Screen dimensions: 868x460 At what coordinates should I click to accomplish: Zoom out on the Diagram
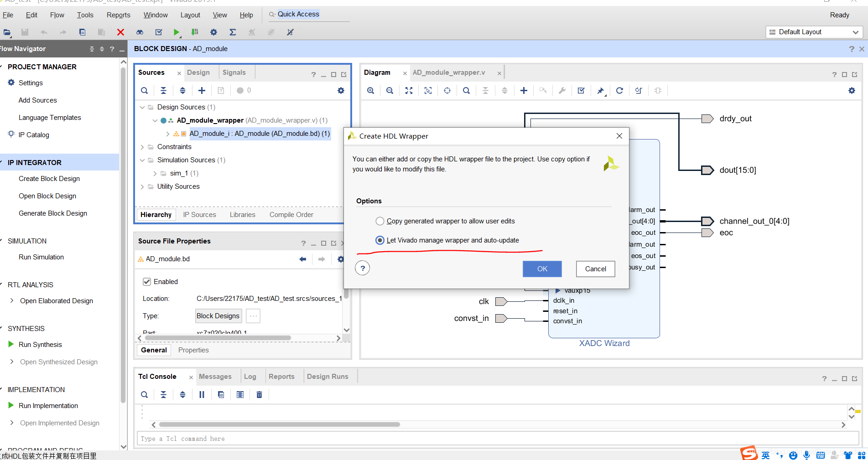pyautogui.click(x=390, y=90)
